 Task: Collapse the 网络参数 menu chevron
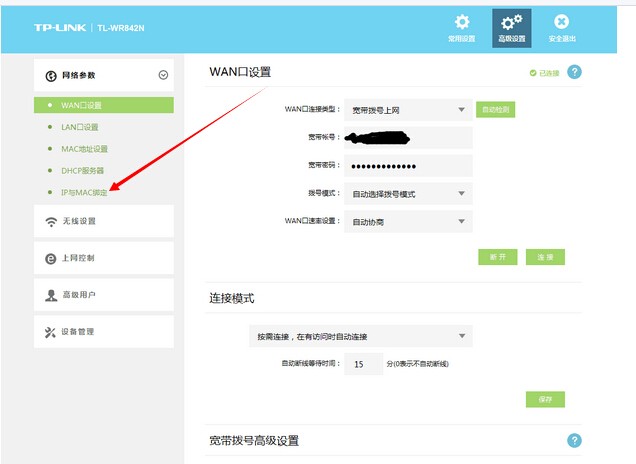(163, 75)
